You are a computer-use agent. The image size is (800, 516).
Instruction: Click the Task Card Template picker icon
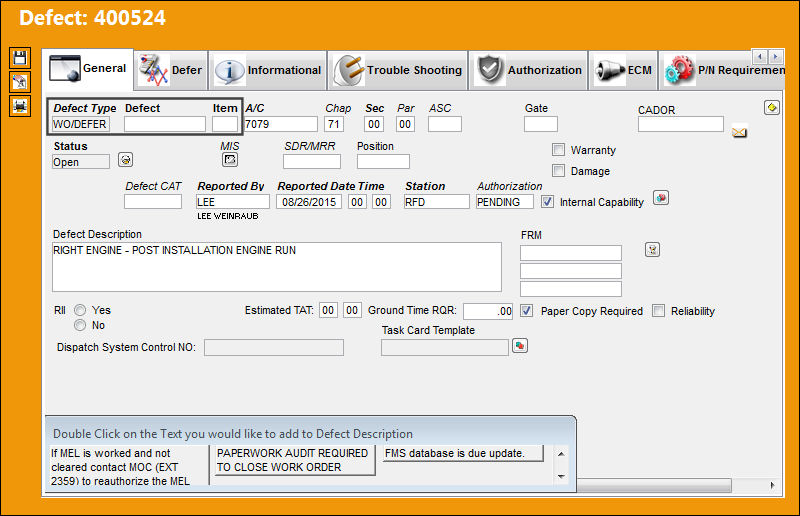[519, 346]
